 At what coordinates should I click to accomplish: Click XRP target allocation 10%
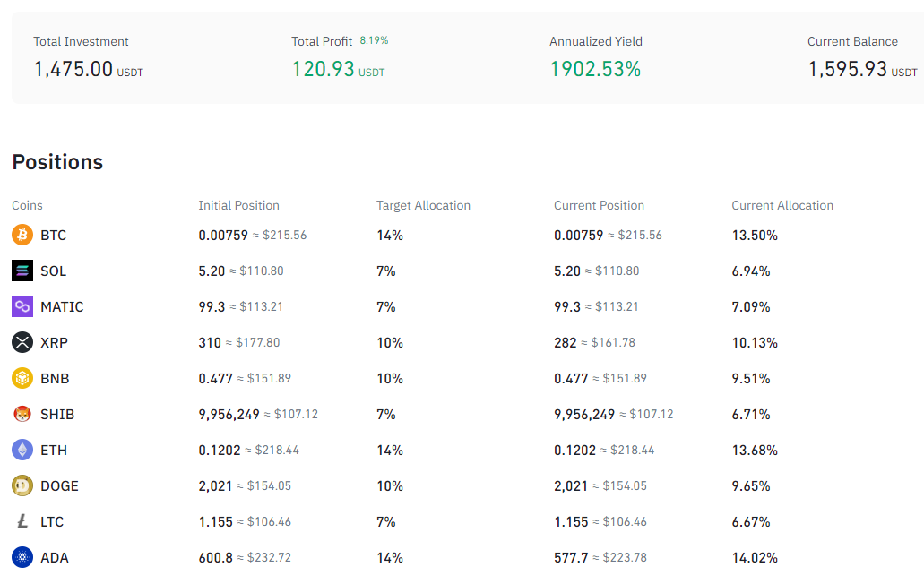point(390,343)
